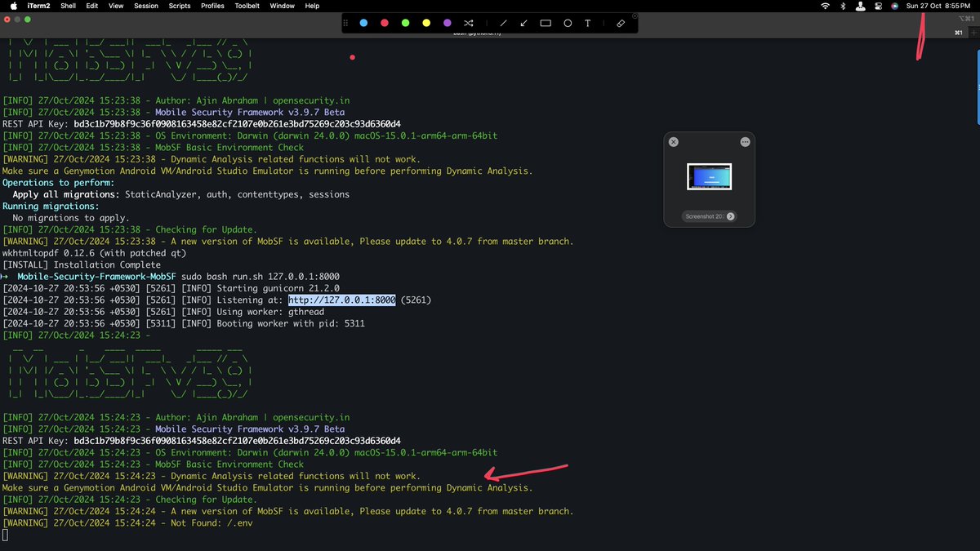Click the shuffle random color icon

click(469, 23)
